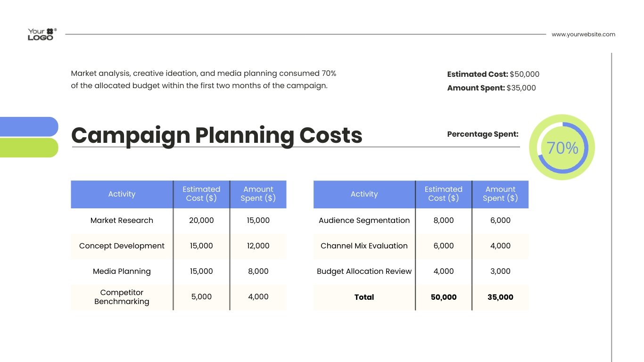Click the Competitor Benchmarking cell
This screenshot has height=362, width=644.
122,297
